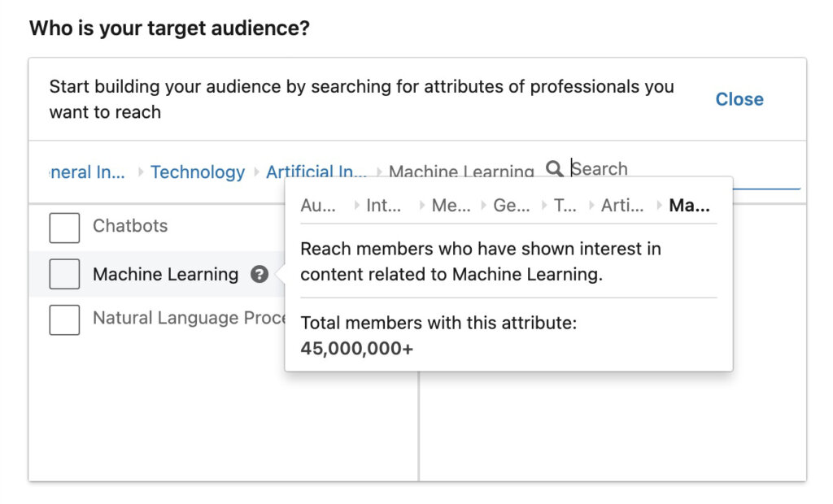
Task: Expand the 'Arti...' breadcrumb in the tooltip
Action: coord(622,206)
